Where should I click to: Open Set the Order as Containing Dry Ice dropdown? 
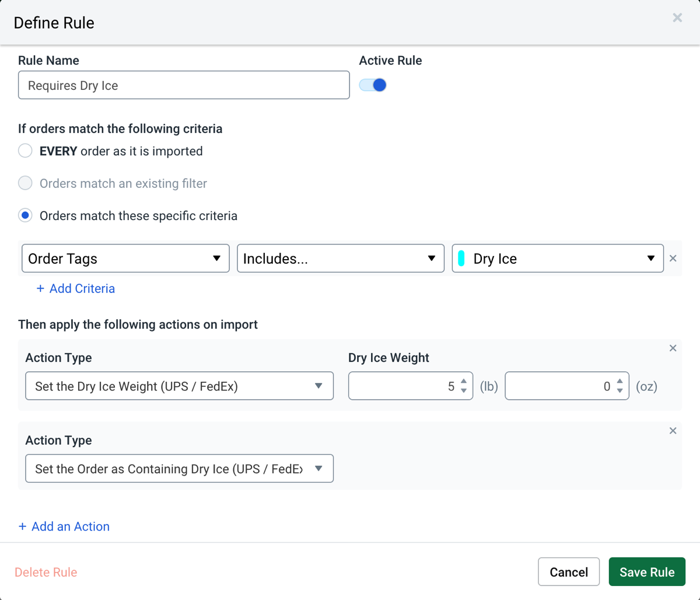pyautogui.click(x=179, y=469)
